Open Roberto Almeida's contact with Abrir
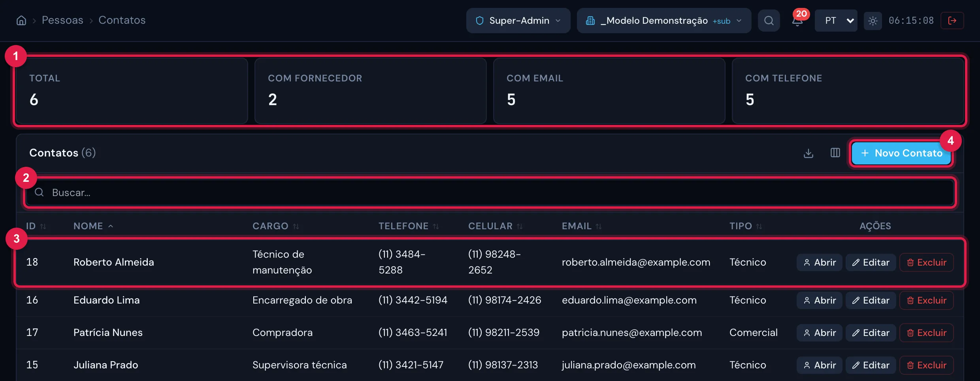This screenshot has width=980, height=381. click(x=820, y=262)
